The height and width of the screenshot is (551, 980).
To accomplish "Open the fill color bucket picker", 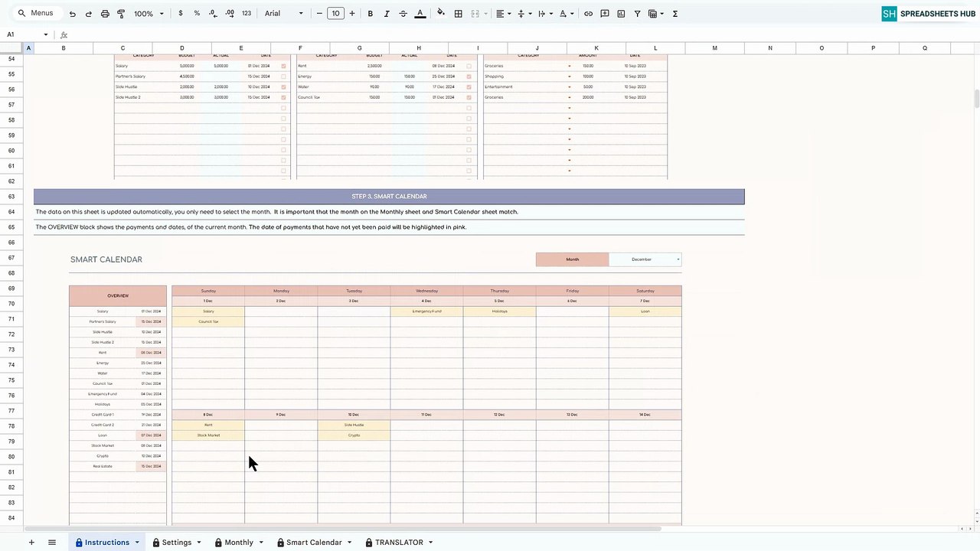I will pyautogui.click(x=441, y=14).
